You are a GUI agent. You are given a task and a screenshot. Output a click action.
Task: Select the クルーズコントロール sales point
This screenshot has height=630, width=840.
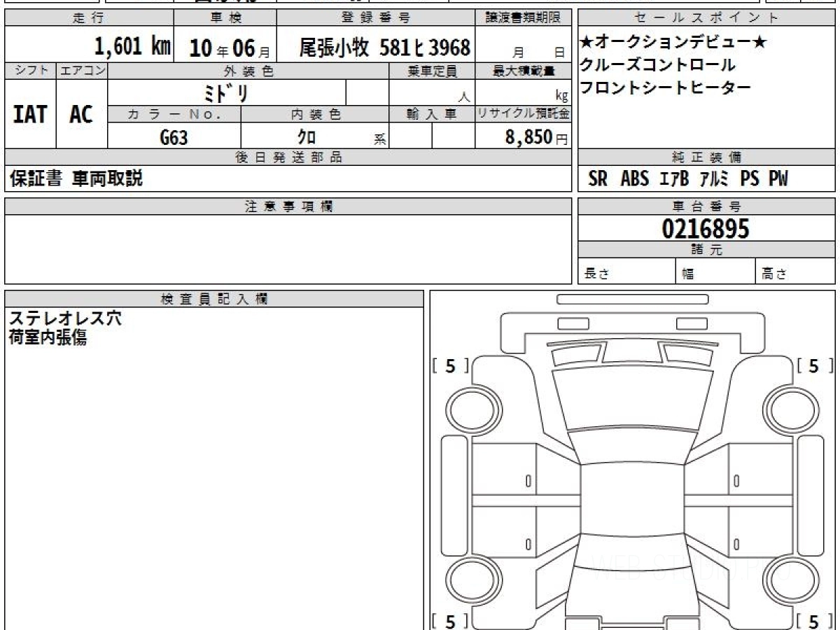coord(658,65)
